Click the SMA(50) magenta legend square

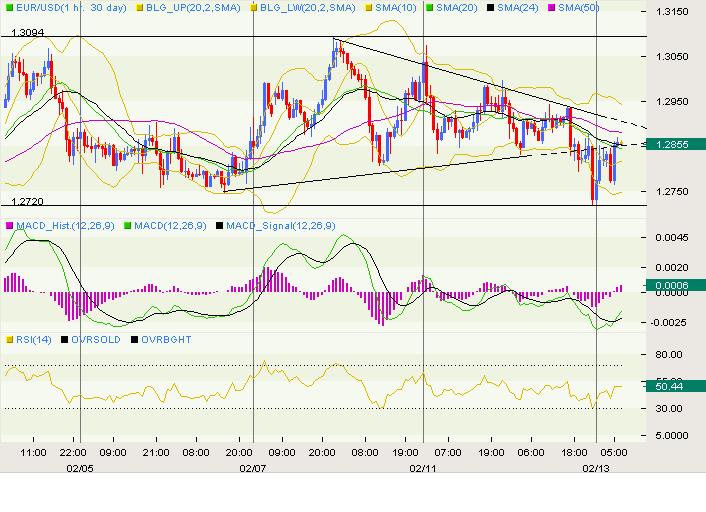click(551, 8)
